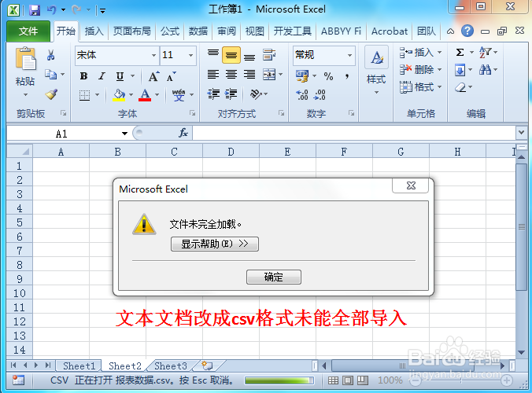
Task: Switch to the 页面布局 Page Layout tab
Action: 131,31
